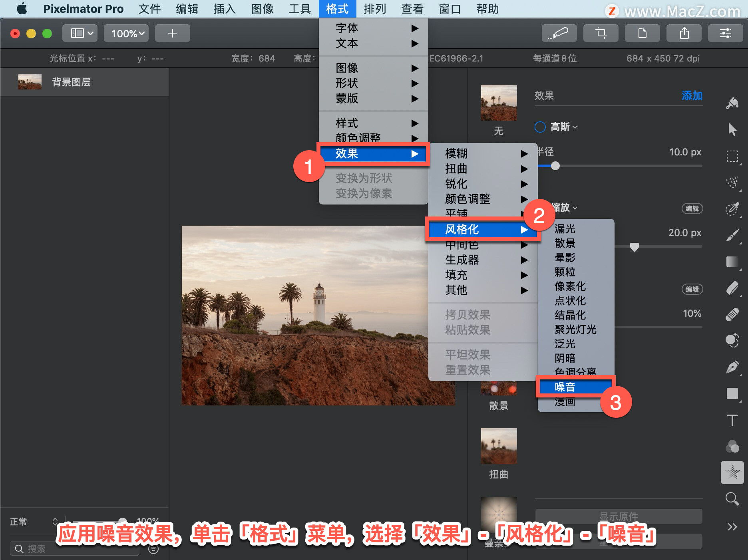Click the Show Original button

coord(619,516)
